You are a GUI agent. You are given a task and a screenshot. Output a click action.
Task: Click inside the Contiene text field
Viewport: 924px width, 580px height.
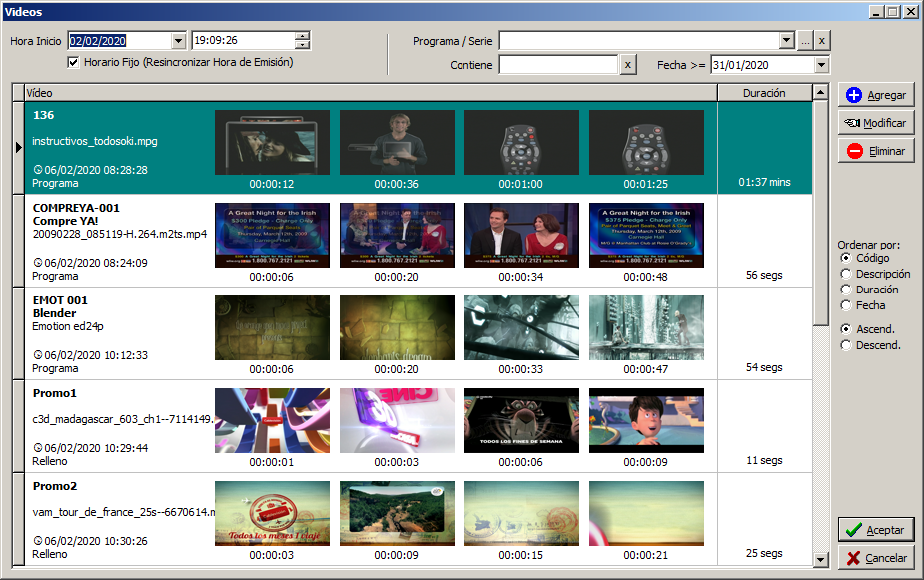tap(558, 65)
